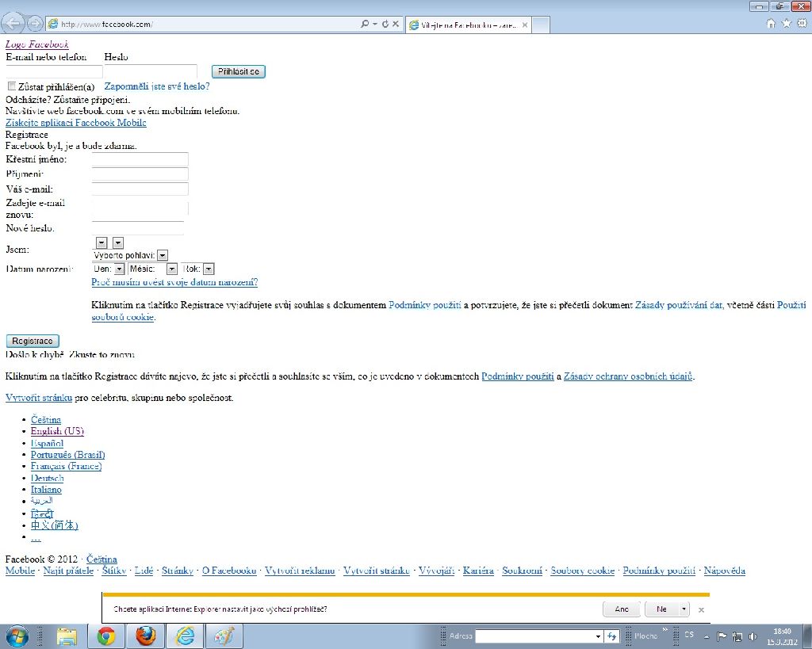Click Ano in the notification bar
This screenshot has height=649, width=812.
click(x=622, y=609)
